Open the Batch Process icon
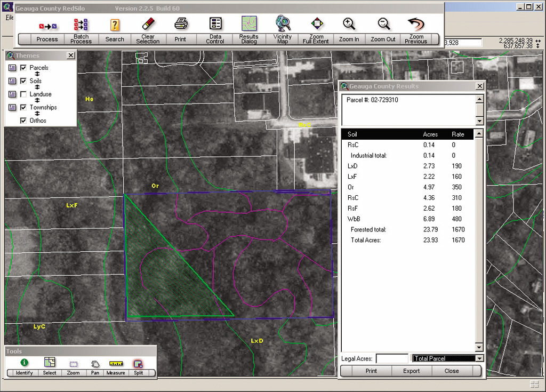 tap(81, 25)
